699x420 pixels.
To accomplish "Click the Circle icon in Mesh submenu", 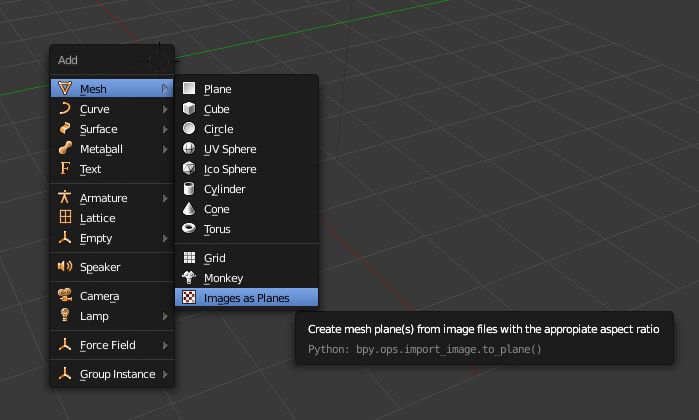I will point(189,128).
